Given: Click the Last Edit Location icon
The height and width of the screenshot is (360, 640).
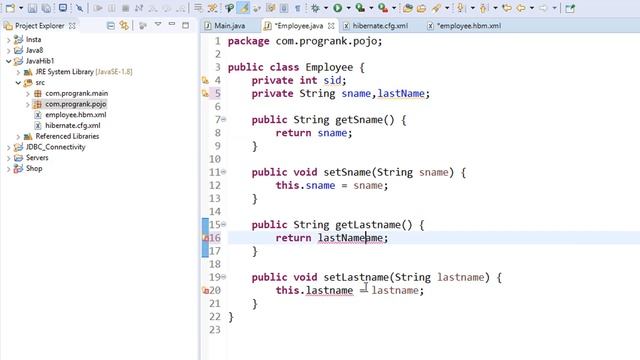Looking at the screenshot, I should [x=507, y=8].
